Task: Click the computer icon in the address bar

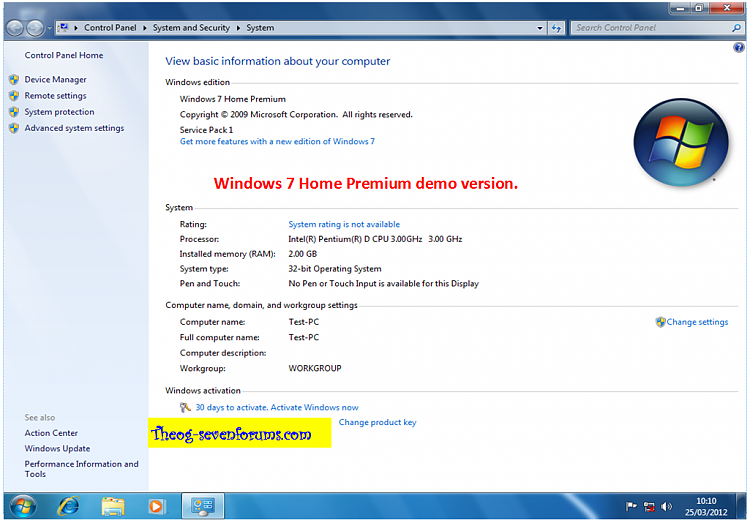Action: point(64,27)
